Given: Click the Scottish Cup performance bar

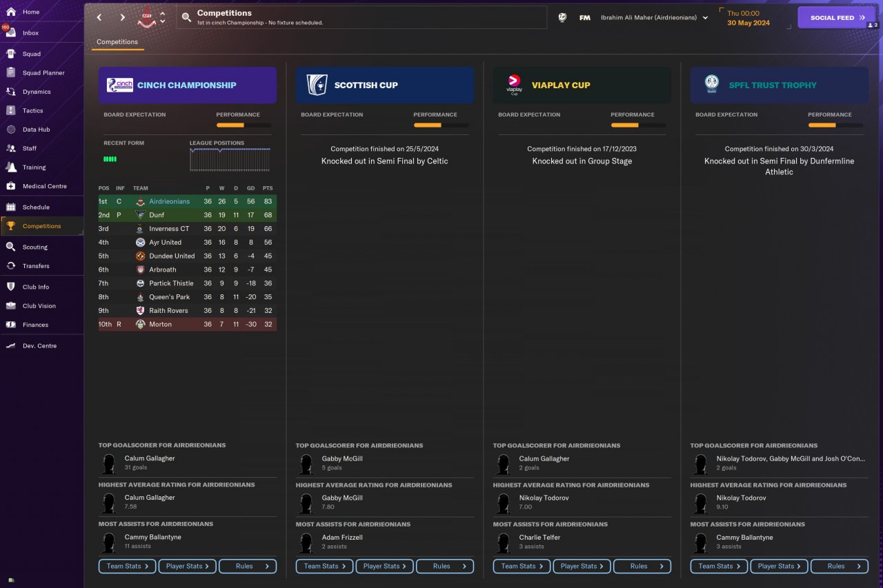Looking at the screenshot, I should tap(441, 125).
